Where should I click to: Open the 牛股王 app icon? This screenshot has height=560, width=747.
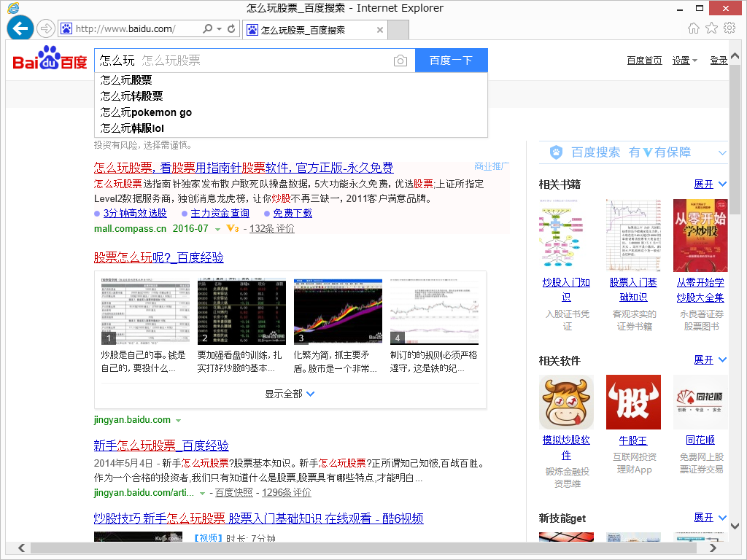[x=633, y=402]
